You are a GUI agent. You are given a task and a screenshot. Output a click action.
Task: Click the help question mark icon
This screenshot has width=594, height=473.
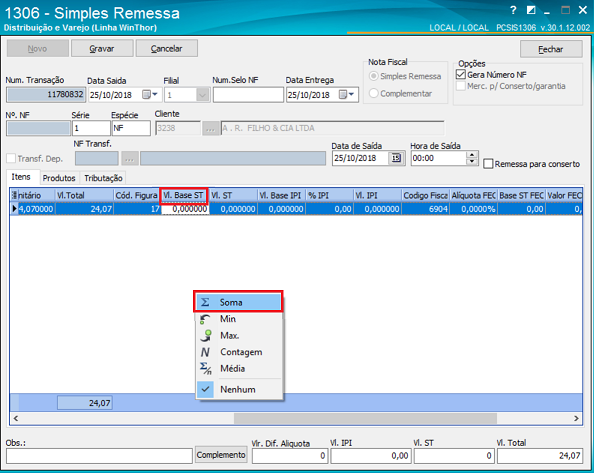pyautogui.click(x=513, y=11)
